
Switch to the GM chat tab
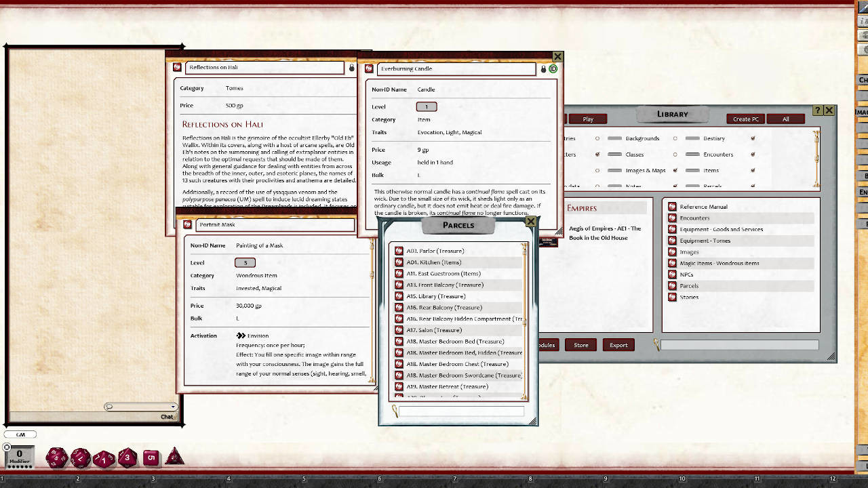coord(19,434)
